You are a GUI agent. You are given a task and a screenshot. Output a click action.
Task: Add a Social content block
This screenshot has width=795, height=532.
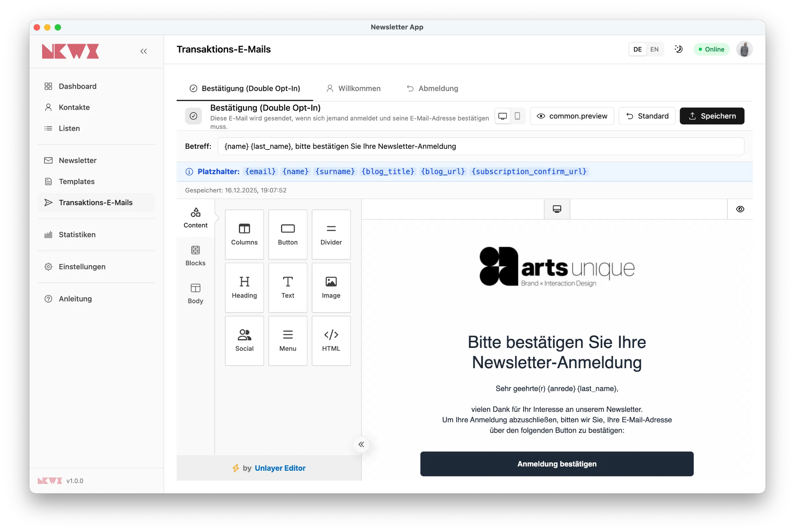(x=244, y=340)
